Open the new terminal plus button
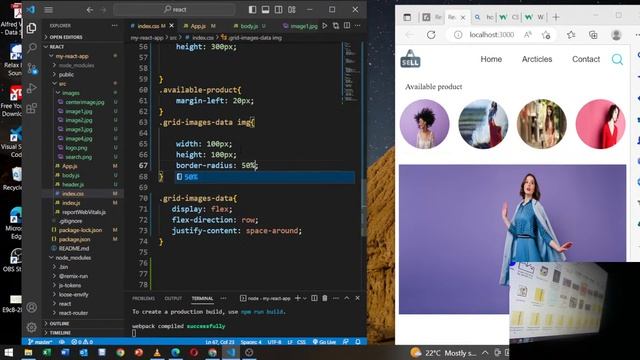The image size is (640, 360). coord(298,298)
